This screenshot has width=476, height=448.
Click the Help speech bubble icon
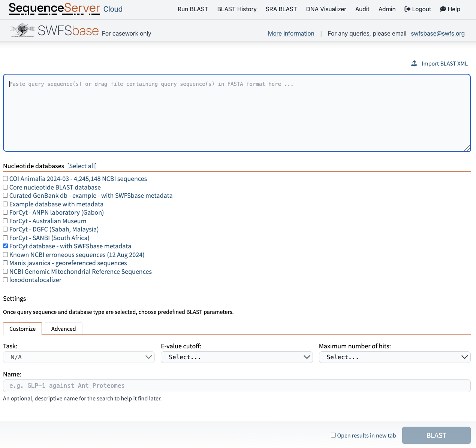tap(443, 9)
